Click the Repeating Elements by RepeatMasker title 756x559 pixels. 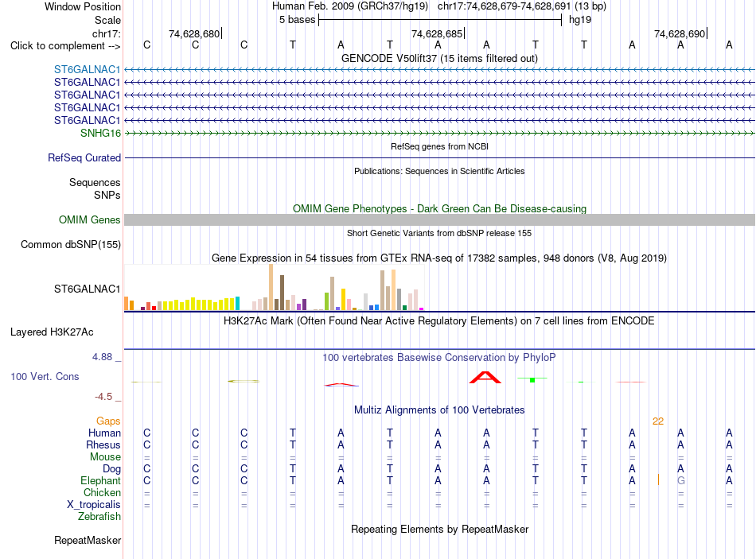point(439,529)
